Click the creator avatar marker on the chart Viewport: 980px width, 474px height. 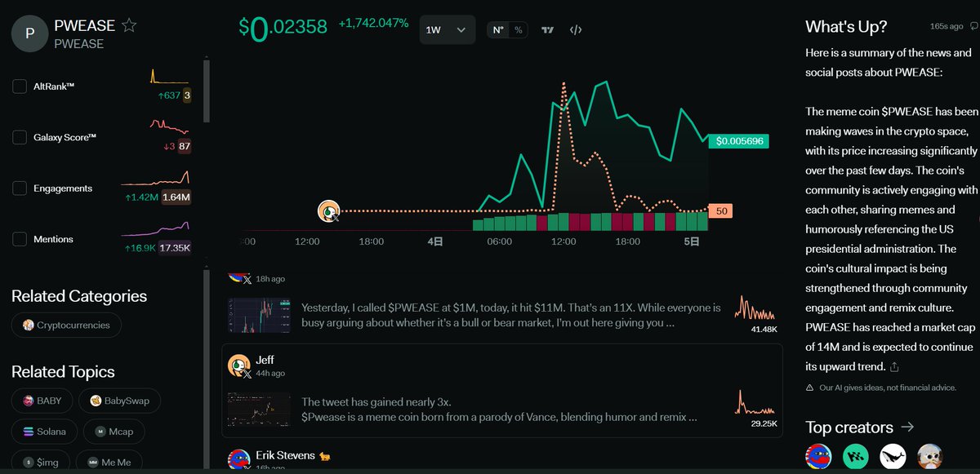click(x=328, y=211)
